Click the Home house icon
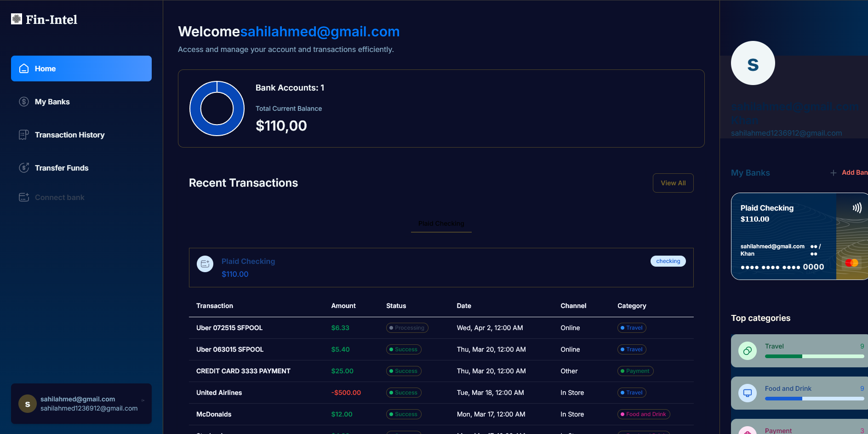 [x=24, y=69]
